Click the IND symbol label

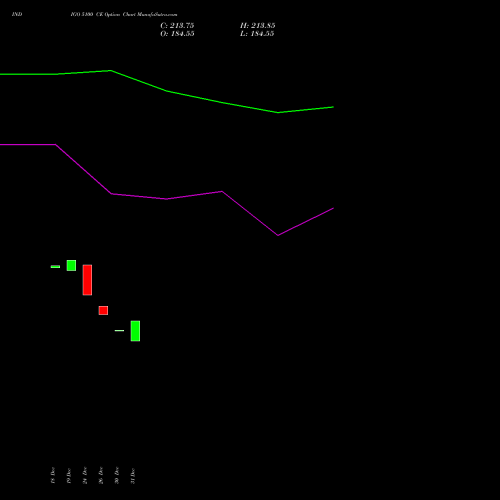[x=17, y=14]
